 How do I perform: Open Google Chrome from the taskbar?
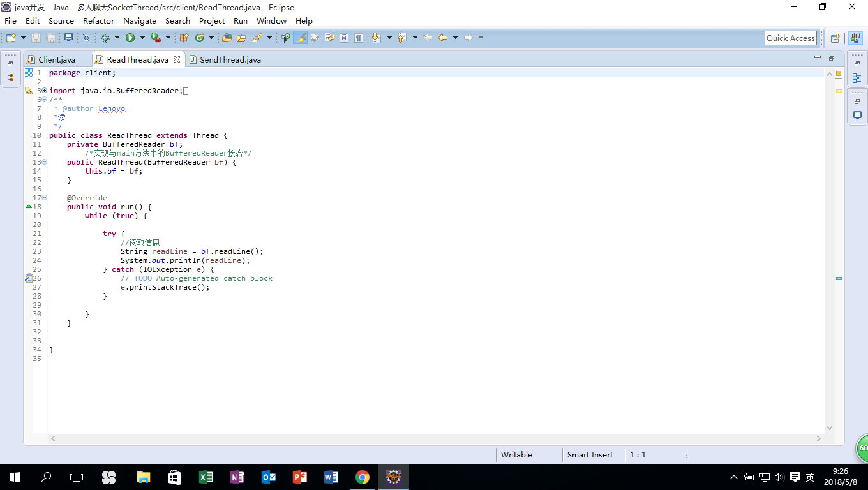pos(362,477)
